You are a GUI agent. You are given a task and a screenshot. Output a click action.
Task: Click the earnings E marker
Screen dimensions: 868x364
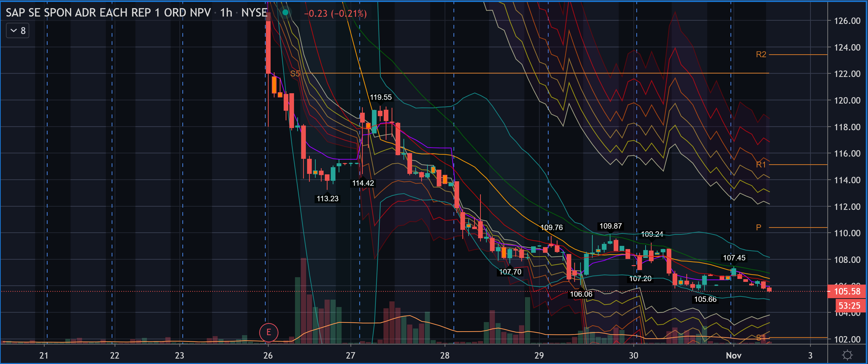269,332
